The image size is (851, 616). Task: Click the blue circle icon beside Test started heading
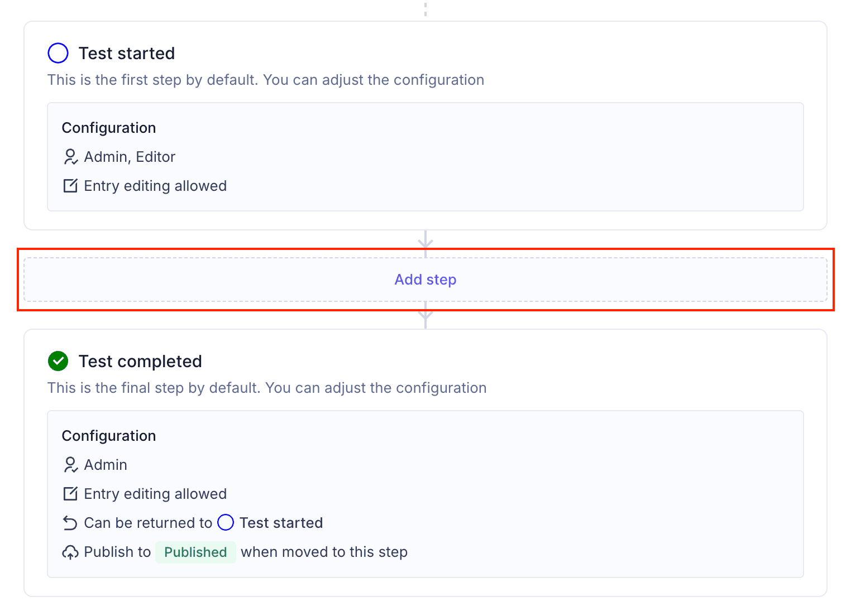pyautogui.click(x=58, y=53)
